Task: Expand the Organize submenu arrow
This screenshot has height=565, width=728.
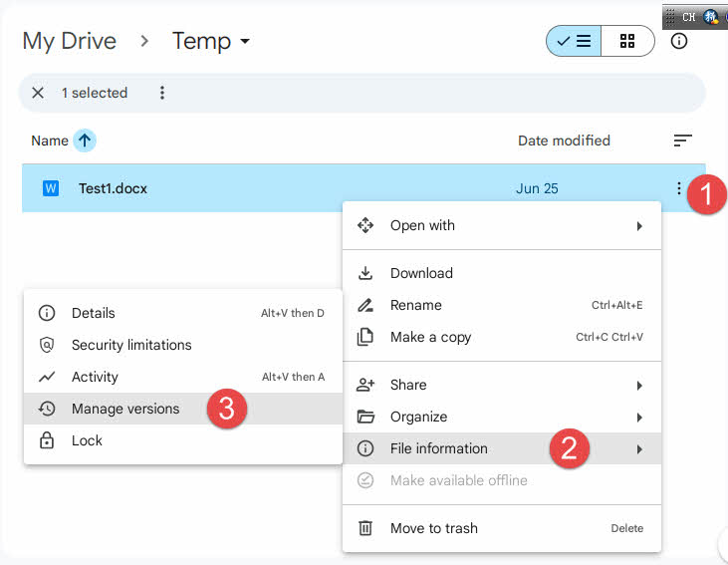Action: click(639, 418)
